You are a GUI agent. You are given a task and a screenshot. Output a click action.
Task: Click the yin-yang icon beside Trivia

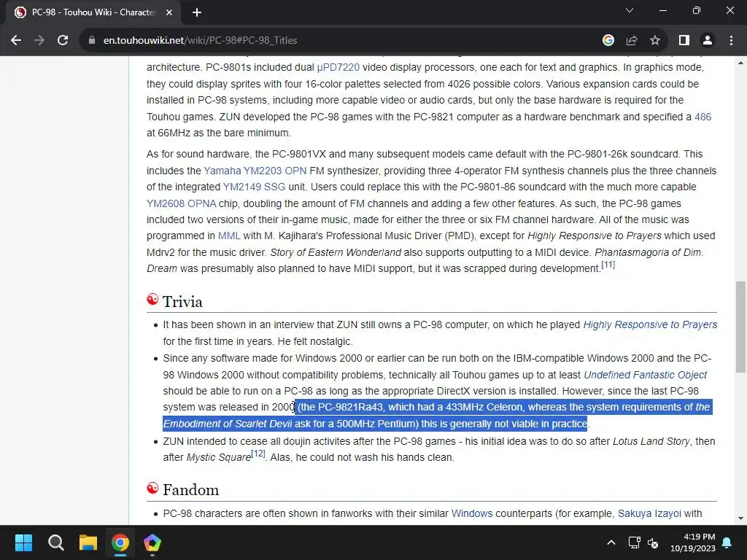[x=152, y=300]
